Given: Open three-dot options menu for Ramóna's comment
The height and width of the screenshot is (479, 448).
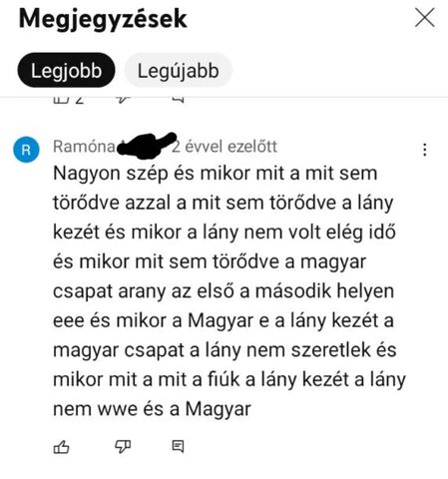Looking at the screenshot, I should click(425, 150).
